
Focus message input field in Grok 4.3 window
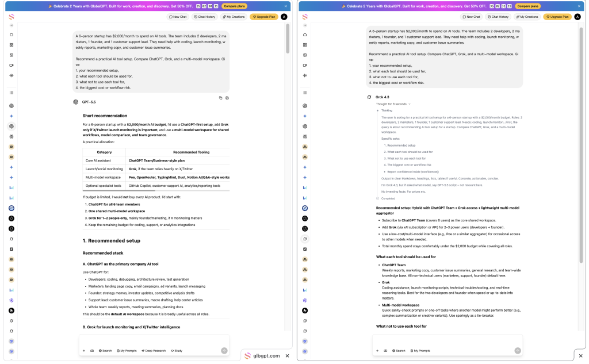448,341
